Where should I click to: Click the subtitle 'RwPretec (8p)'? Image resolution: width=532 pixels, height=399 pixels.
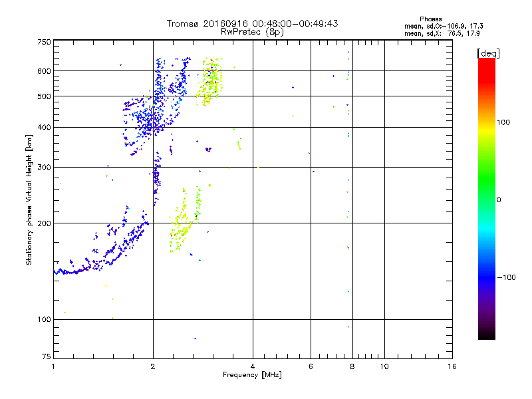pyautogui.click(x=252, y=32)
